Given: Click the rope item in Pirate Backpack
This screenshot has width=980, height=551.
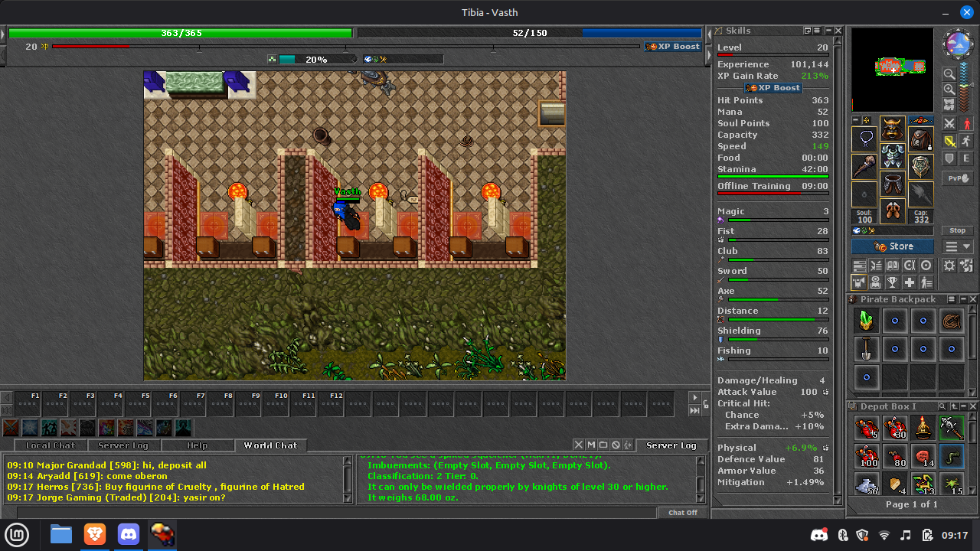Looking at the screenshot, I should click(952, 321).
